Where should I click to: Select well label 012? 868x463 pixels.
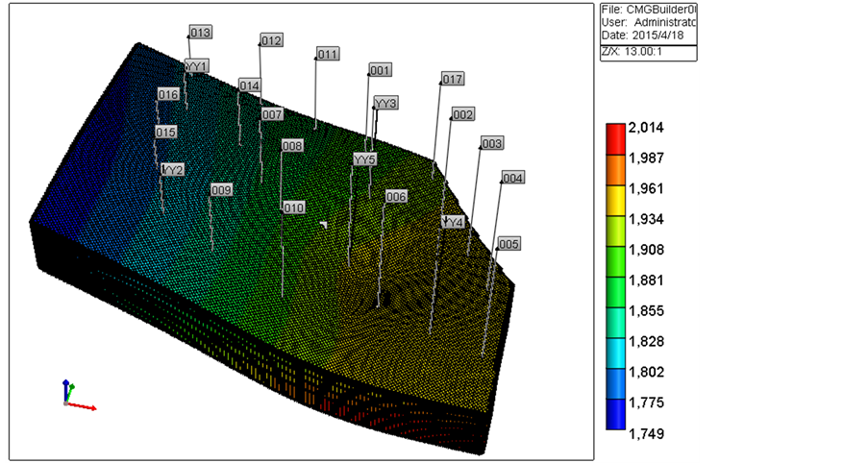(271, 40)
